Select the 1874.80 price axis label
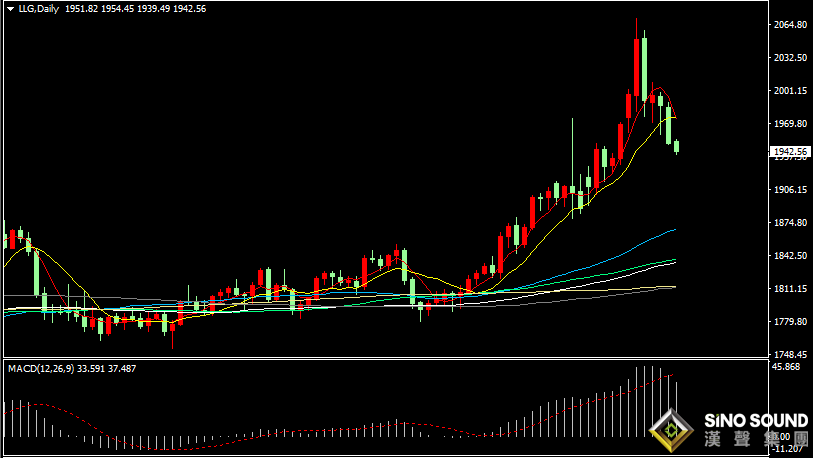813x458 pixels. click(790, 223)
